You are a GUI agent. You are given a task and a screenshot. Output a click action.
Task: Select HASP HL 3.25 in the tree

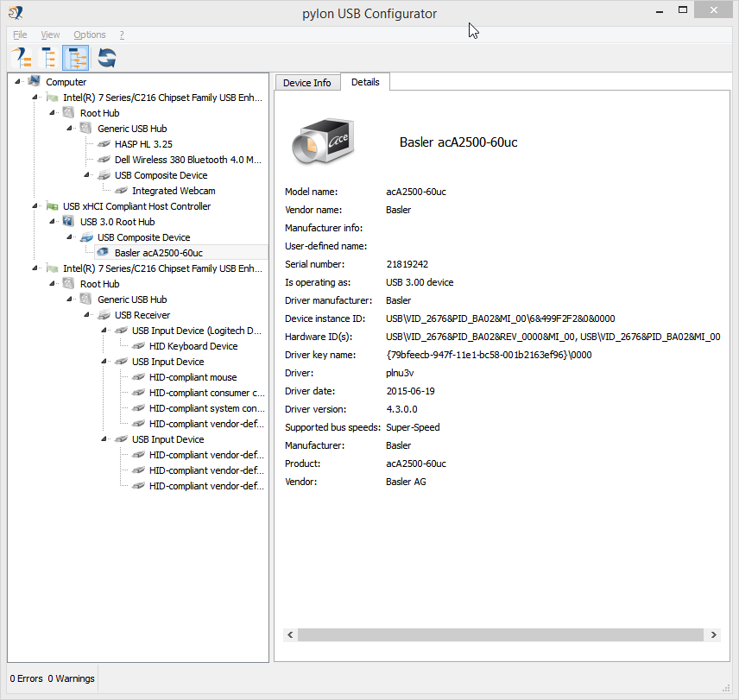(x=143, y=144)
